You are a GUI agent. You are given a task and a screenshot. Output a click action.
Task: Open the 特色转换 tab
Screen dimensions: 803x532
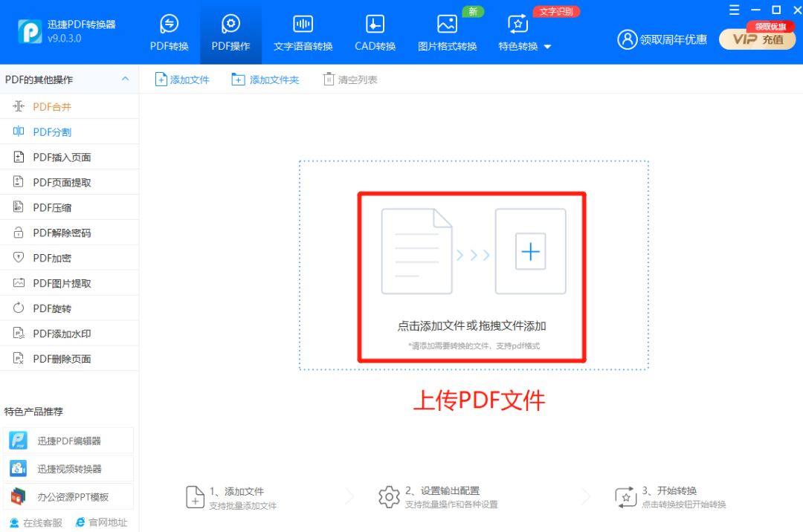[x=518, y=33]
